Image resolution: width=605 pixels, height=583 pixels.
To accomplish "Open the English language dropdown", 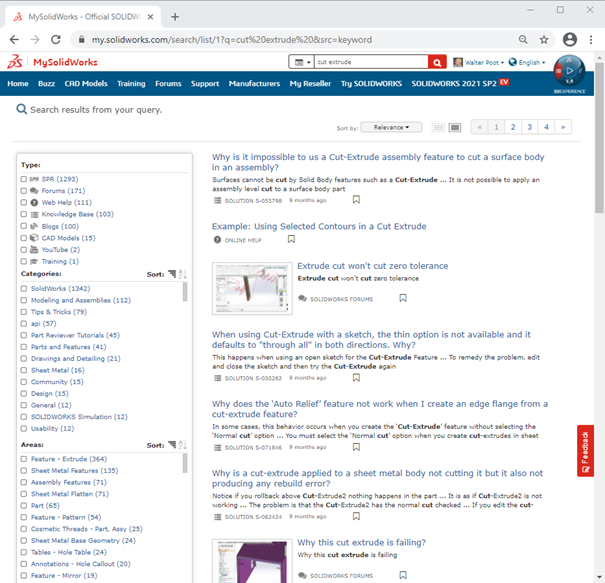I will point(527,62).
